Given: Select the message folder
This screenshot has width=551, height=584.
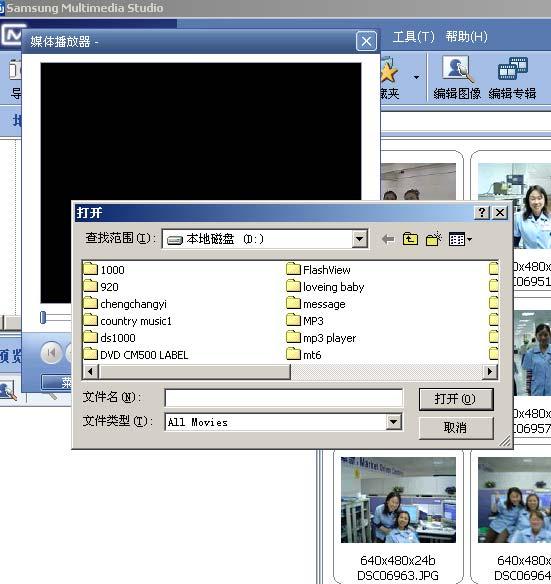Looking at the screenshot, I should 316,304.
